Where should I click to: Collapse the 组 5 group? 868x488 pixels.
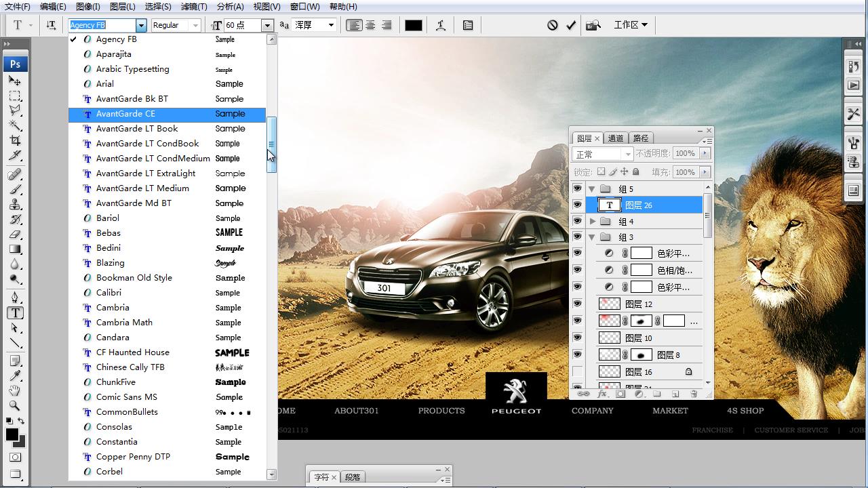point(591,189)
